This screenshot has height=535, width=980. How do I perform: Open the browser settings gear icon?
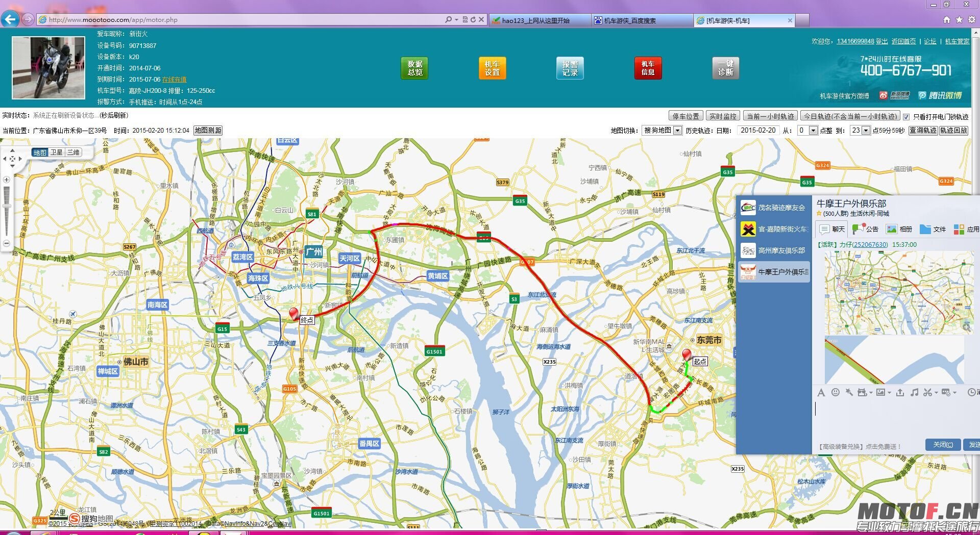point(971,20)
